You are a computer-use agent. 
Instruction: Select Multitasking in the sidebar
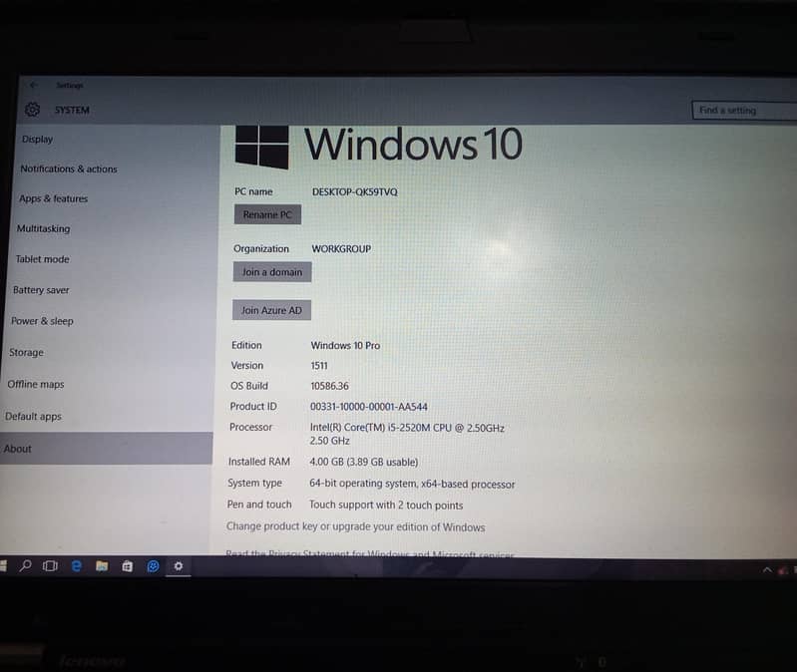pos(43,228)
